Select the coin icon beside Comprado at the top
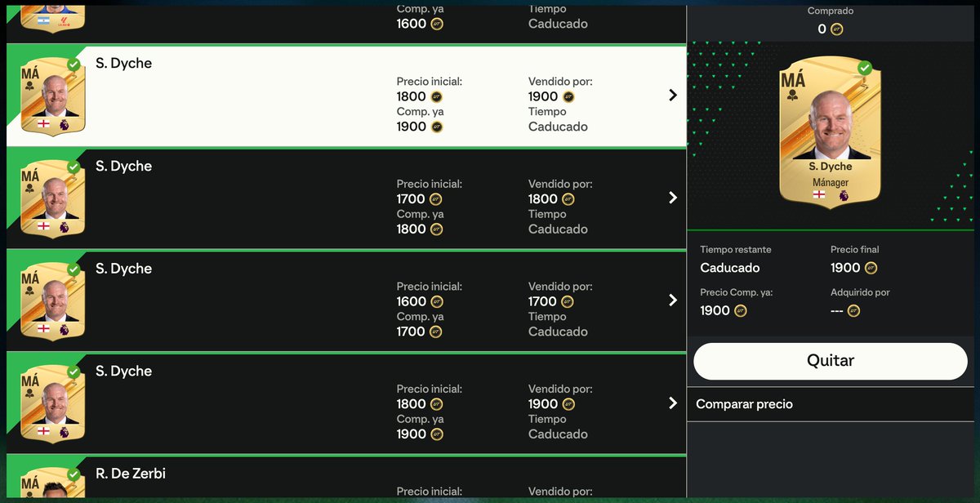 pos(835,29)
